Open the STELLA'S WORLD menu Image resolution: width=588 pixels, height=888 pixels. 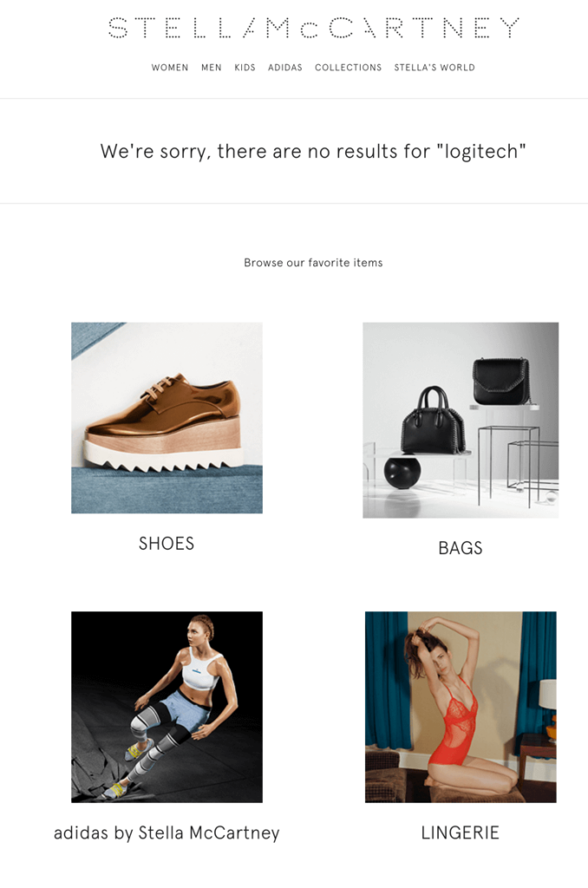click(434, 68)
